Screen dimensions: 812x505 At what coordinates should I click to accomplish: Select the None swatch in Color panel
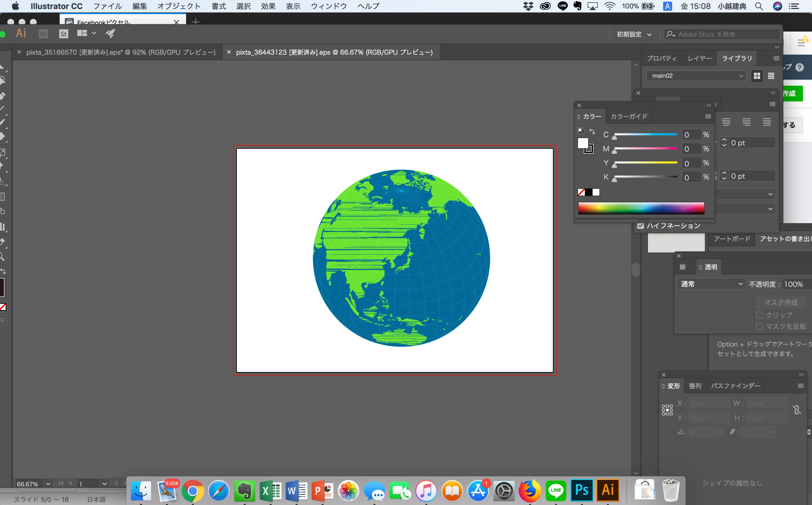click(x=581, y=192)
